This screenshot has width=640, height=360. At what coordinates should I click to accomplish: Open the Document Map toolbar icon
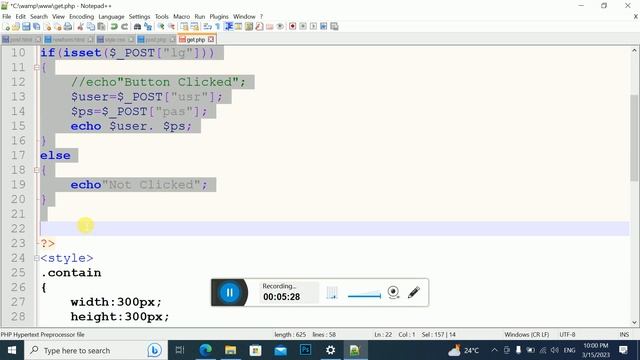249,27
